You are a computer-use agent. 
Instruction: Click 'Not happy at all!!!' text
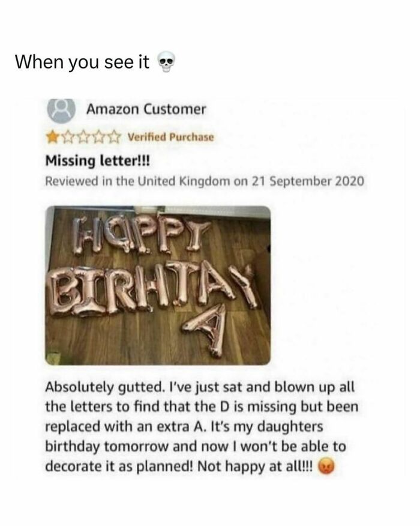point(255,467)
